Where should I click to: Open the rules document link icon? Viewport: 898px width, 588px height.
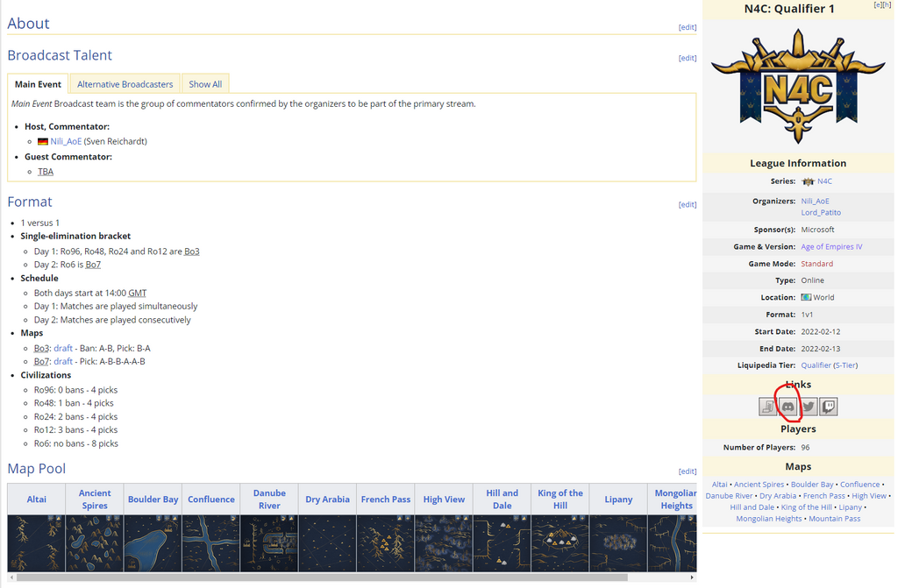point(768,407)
